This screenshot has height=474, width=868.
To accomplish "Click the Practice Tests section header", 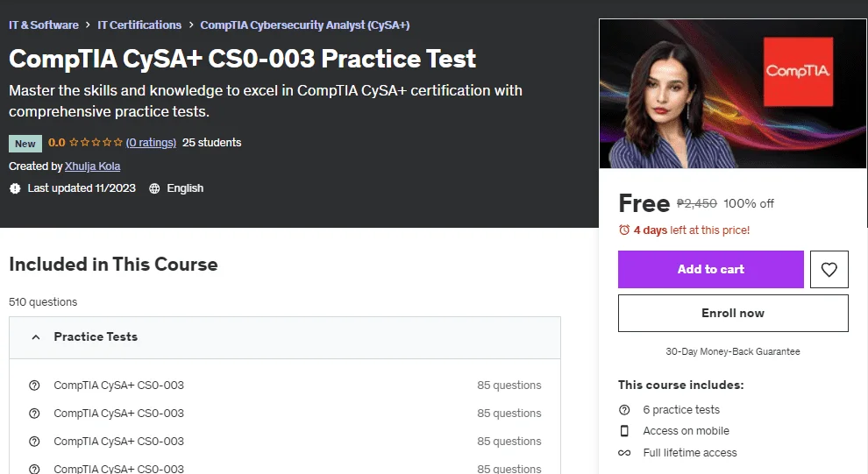I will coord(285,337).
